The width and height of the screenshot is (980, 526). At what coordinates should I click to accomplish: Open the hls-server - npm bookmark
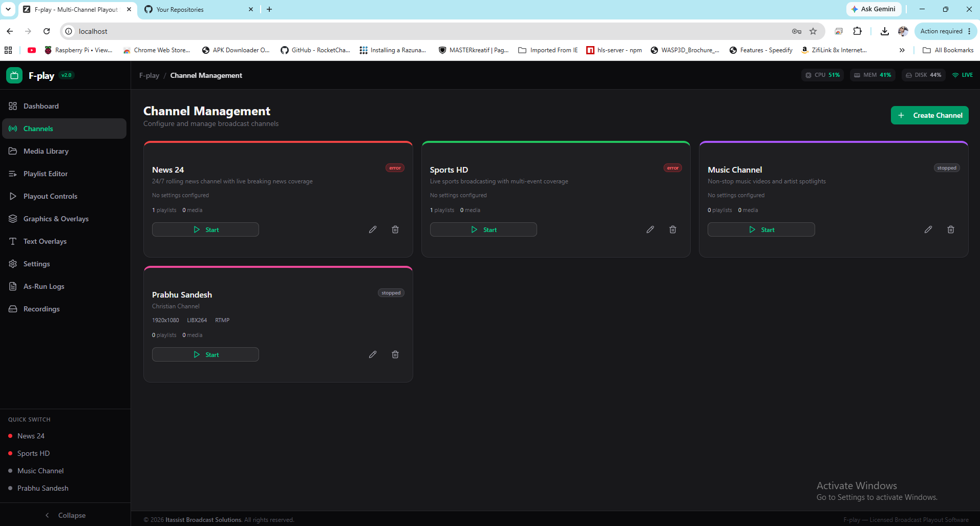pos(614,50)
